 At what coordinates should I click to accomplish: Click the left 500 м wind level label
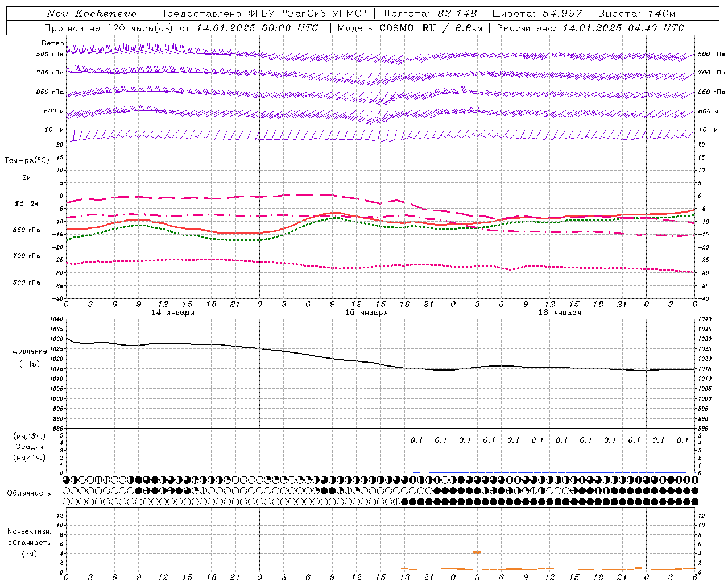pyautogui.click(x=54, y=111)
